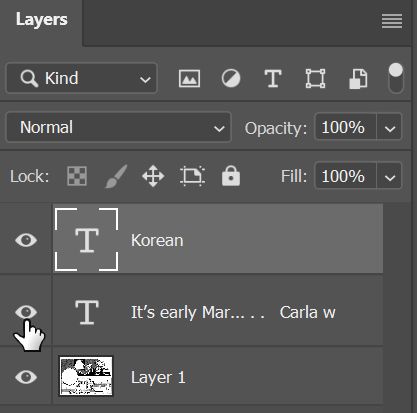Filter for adjustment layers icon
Image resolution: width=417 pixels, height=413 pixels.
pyautogui.click(x=231, y=78)
